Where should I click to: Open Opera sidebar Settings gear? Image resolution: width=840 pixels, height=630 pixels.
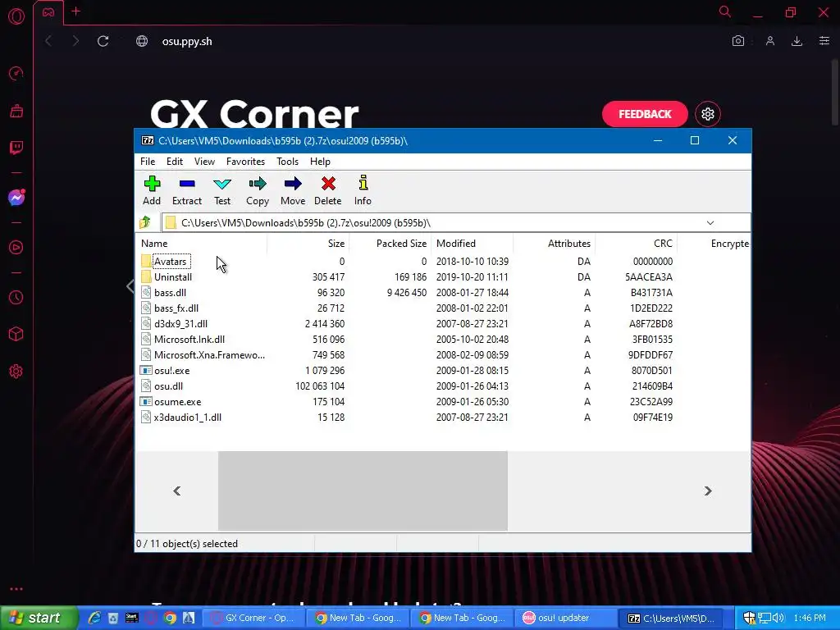point(16,372)
